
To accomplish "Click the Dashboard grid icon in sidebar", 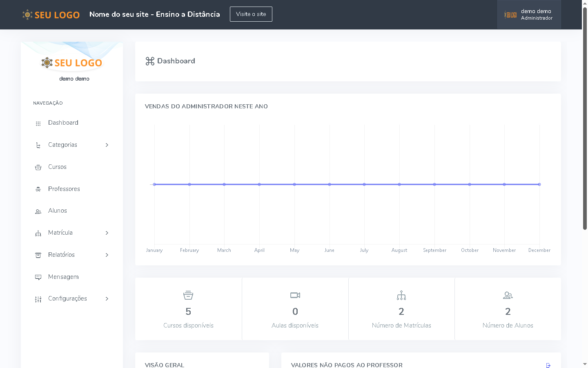I will 38,123.
